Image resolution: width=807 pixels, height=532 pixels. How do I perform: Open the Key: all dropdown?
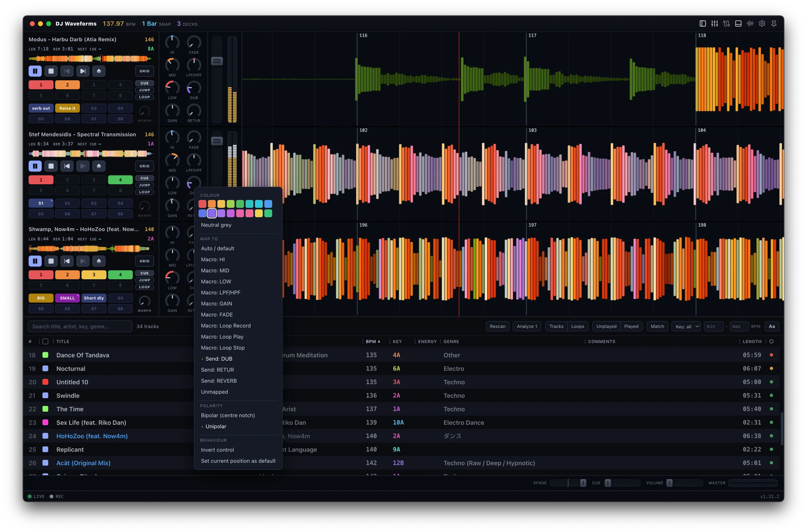[686, 326]
